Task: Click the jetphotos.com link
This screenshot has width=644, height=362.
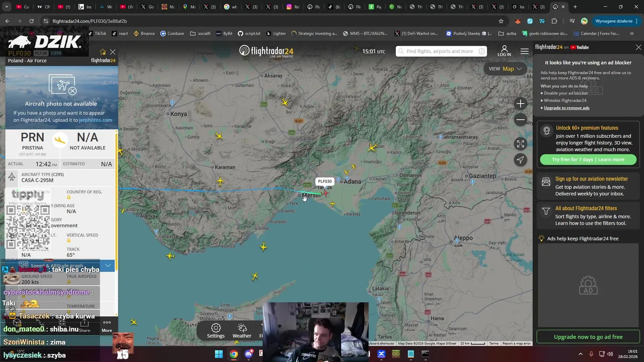Action: (95, 120)
